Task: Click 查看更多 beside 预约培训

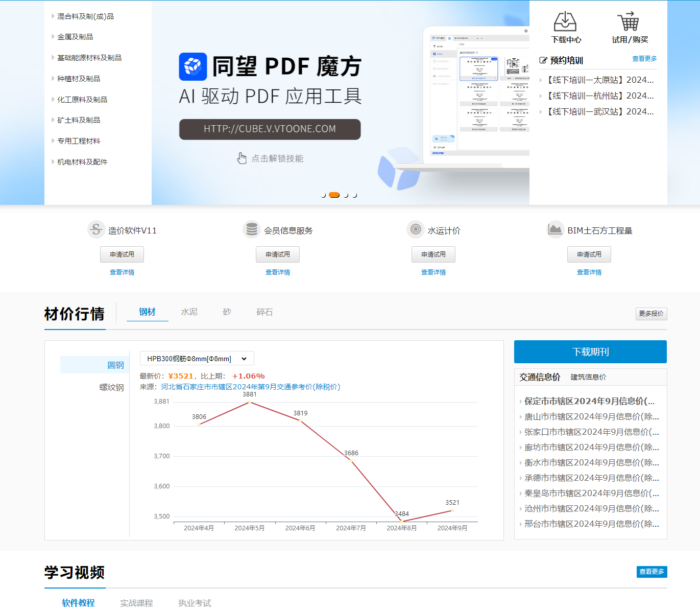Action: click(x=644, y=59)
